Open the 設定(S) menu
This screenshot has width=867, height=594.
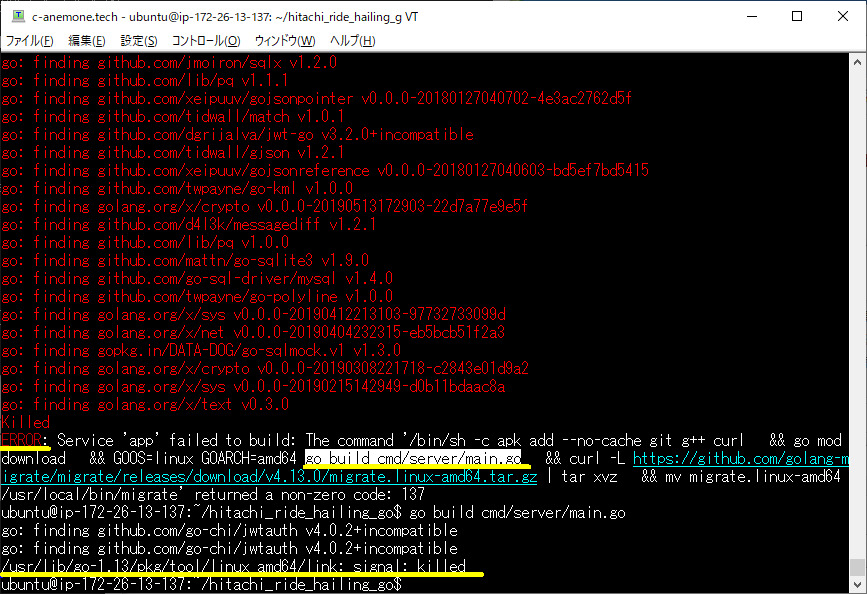(139, 41)
